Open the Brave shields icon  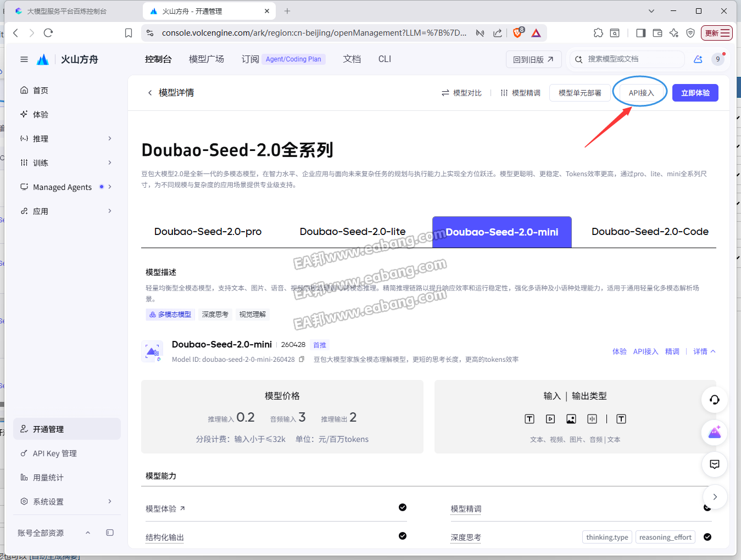point(518,32)
